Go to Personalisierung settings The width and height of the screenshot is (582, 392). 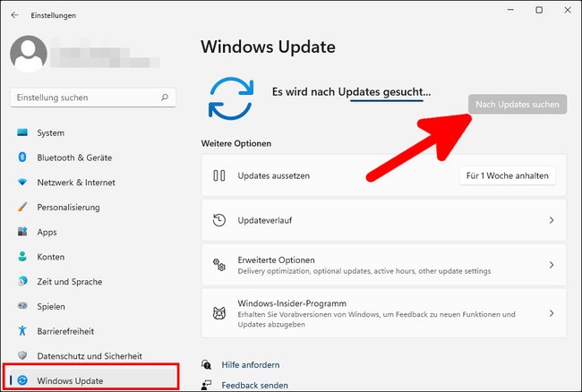pyautogui.click(x=93, y=208)
